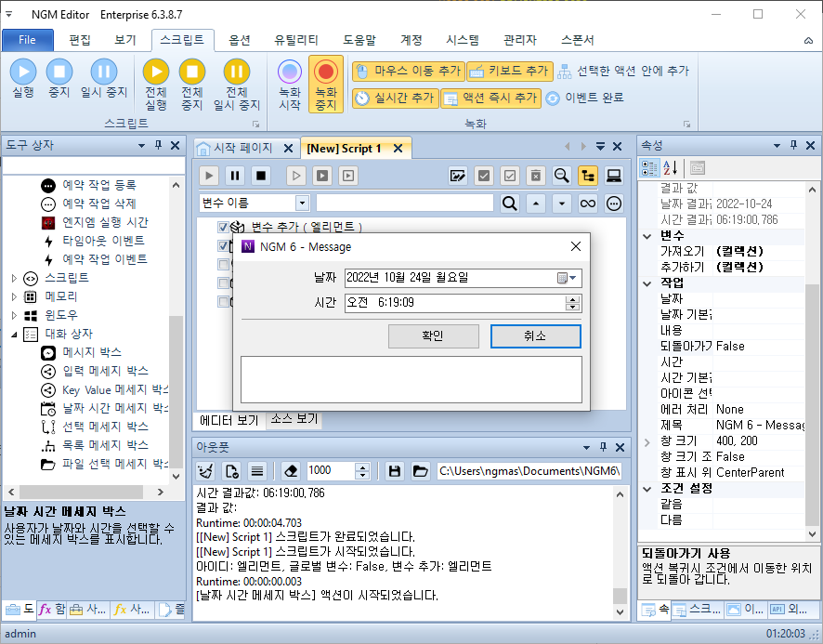The image size is (823, 644).
Task: Open the 유틸리티 ribbon tab
Action: pyautogui.click(x=296, y=40)
